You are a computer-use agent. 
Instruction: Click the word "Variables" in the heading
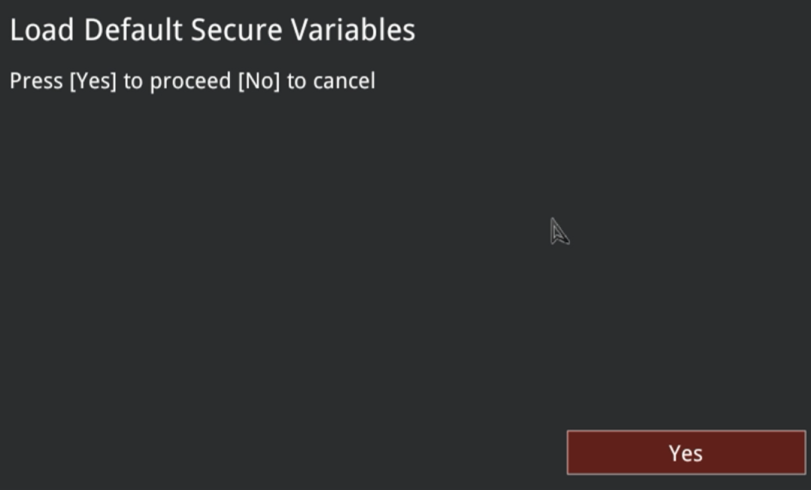coord(353,30)
